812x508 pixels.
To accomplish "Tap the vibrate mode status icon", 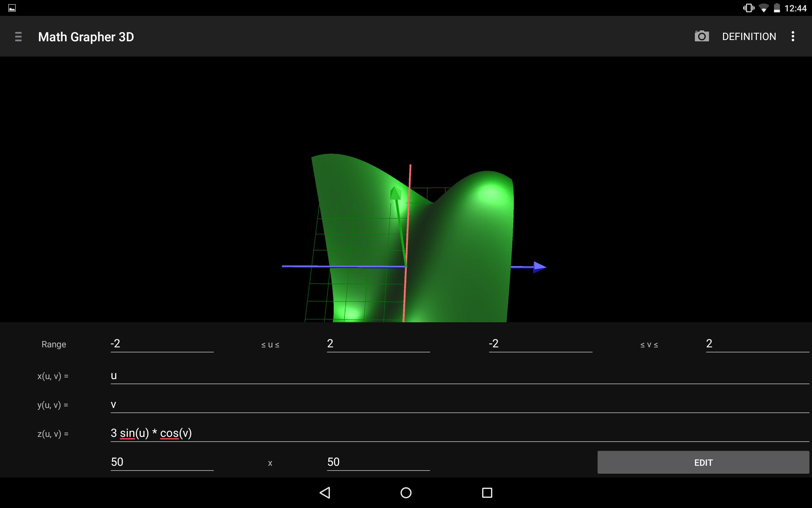I will tap(749, 8).
